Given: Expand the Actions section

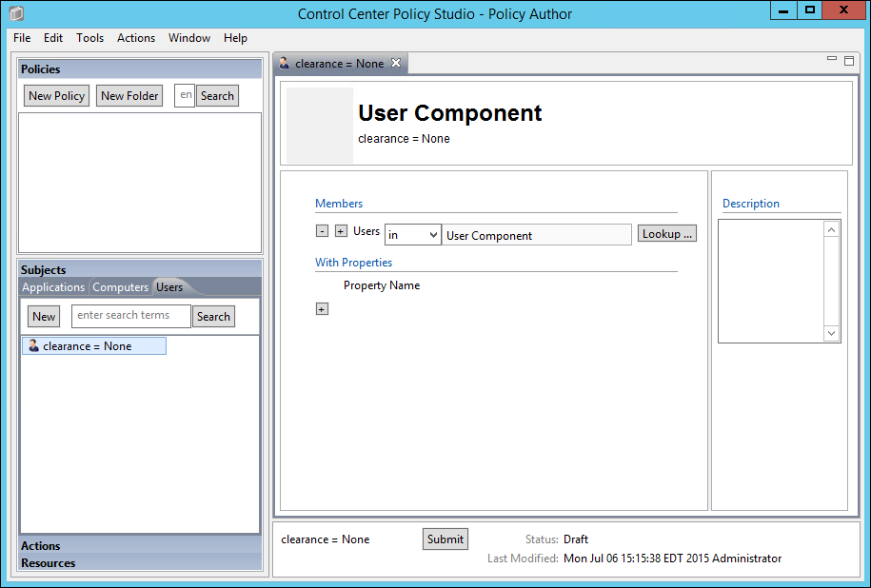Looking at the screenshot, I should point(41,546).
